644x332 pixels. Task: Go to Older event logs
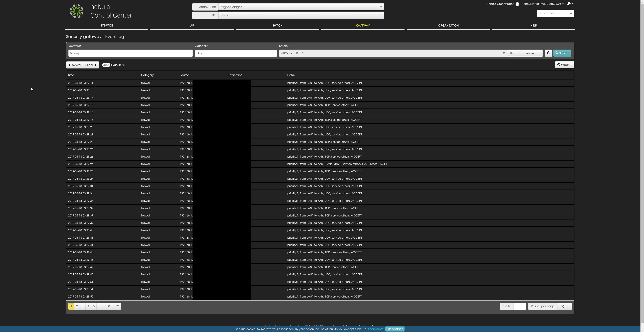pos(91,65)
